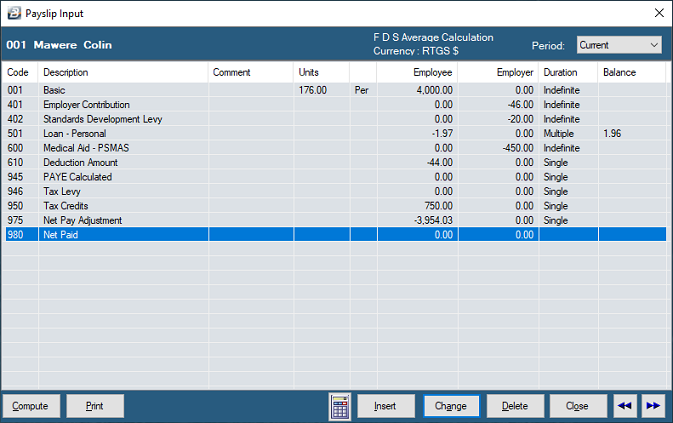
Task: Click code 610 cell
Action: click(x=15, y=163)
